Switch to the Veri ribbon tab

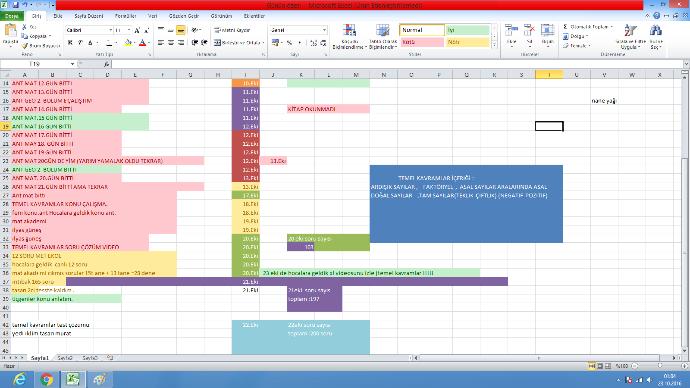pyautogui.click(x=152, y=16)
